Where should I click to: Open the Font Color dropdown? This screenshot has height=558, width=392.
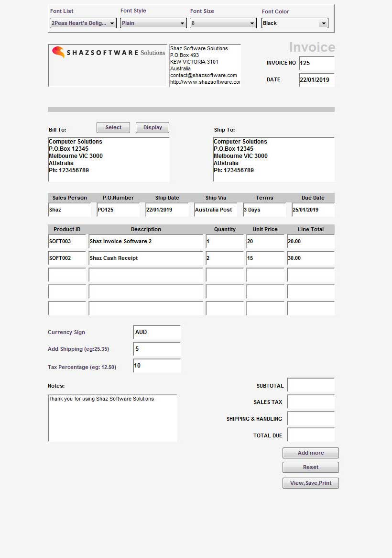tap(294, 23)
